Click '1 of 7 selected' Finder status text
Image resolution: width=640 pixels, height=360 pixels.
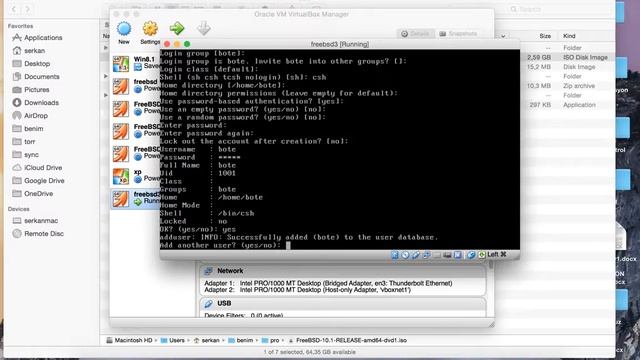(x=309, y=352)
